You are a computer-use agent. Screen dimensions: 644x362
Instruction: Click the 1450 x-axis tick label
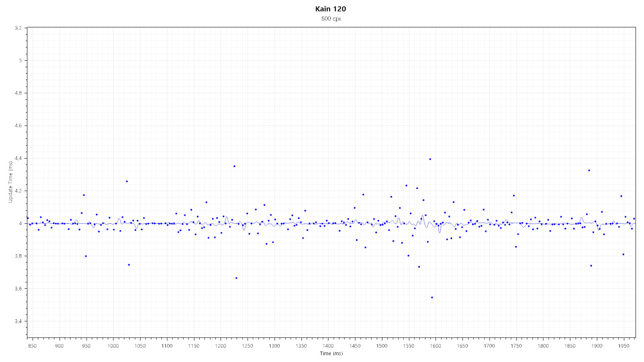355,346
